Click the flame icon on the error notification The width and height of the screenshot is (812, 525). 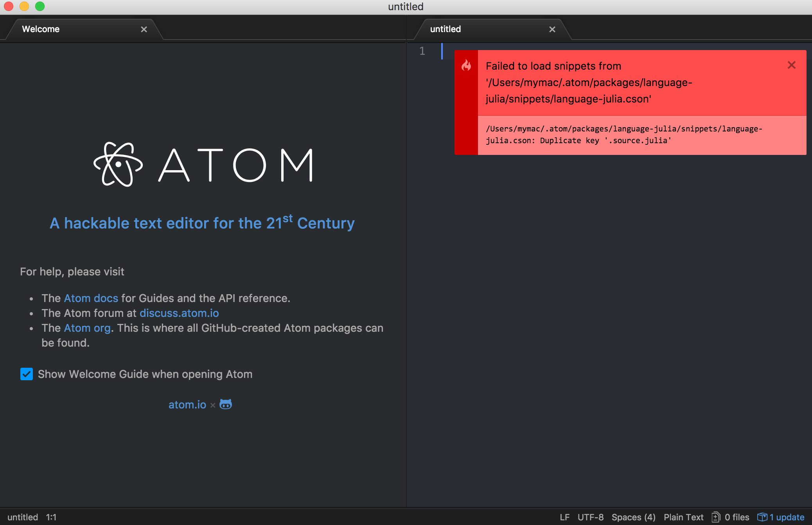click(x=466, y=66)
